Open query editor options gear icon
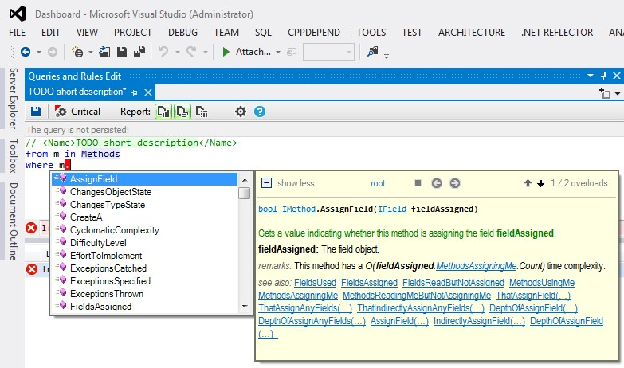Screen dimensions: 624x368 click(x=240, y=112)
